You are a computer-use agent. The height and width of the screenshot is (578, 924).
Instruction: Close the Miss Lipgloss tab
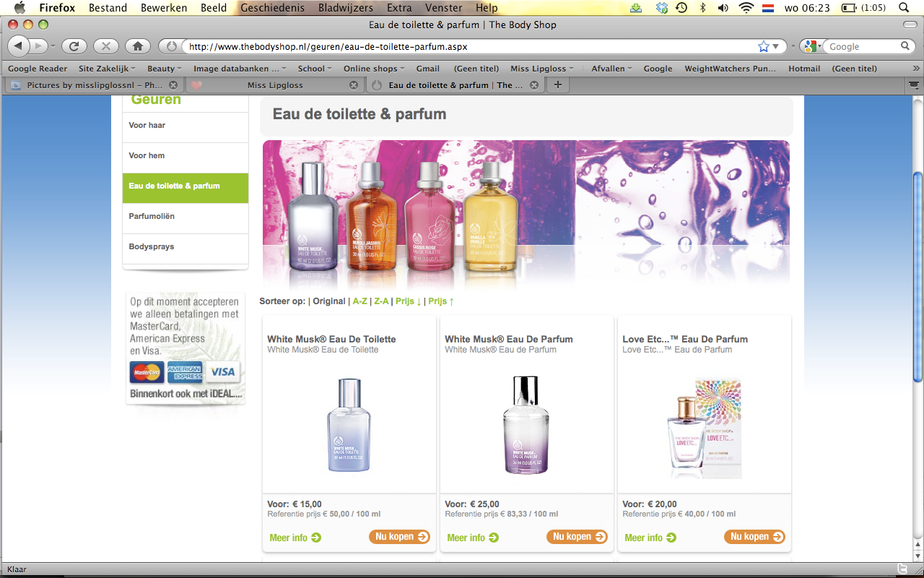353,85
